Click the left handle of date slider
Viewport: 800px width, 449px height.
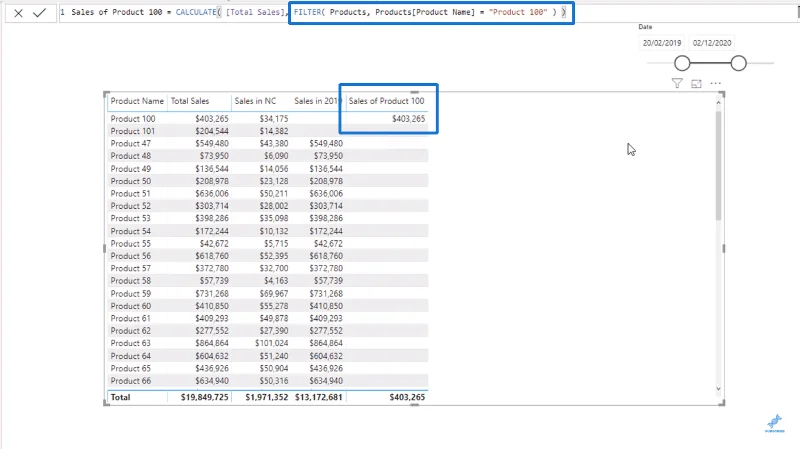[682, 63]
